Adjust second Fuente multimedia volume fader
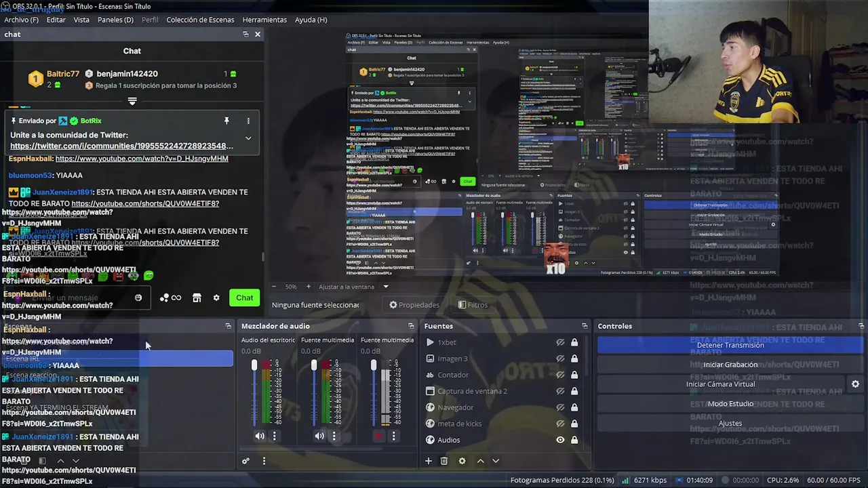 314,366
